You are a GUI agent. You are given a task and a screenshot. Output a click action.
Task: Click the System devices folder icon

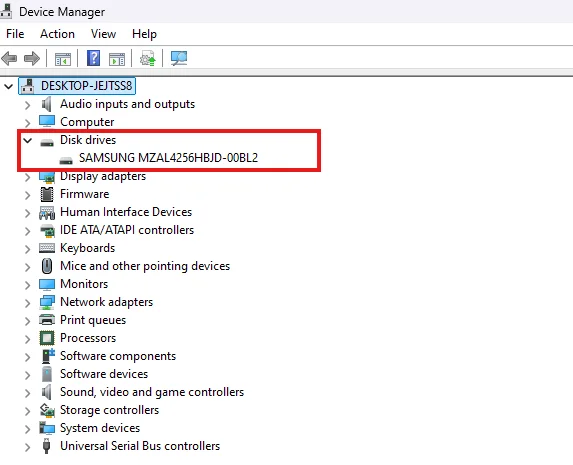tap(47, 428)
